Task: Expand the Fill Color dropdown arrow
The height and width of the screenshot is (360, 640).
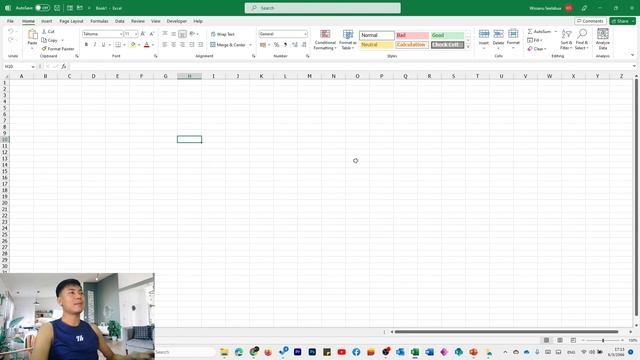Action: point(139,45)
